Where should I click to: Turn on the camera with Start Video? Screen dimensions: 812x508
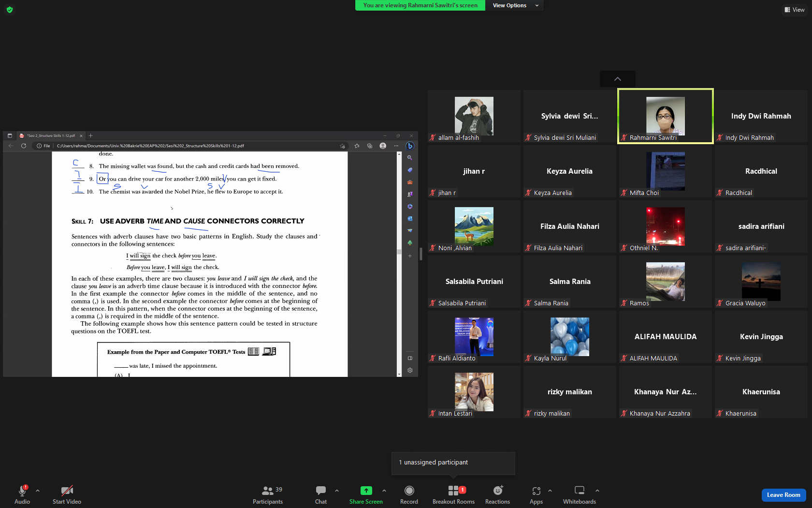pos(67,494)
